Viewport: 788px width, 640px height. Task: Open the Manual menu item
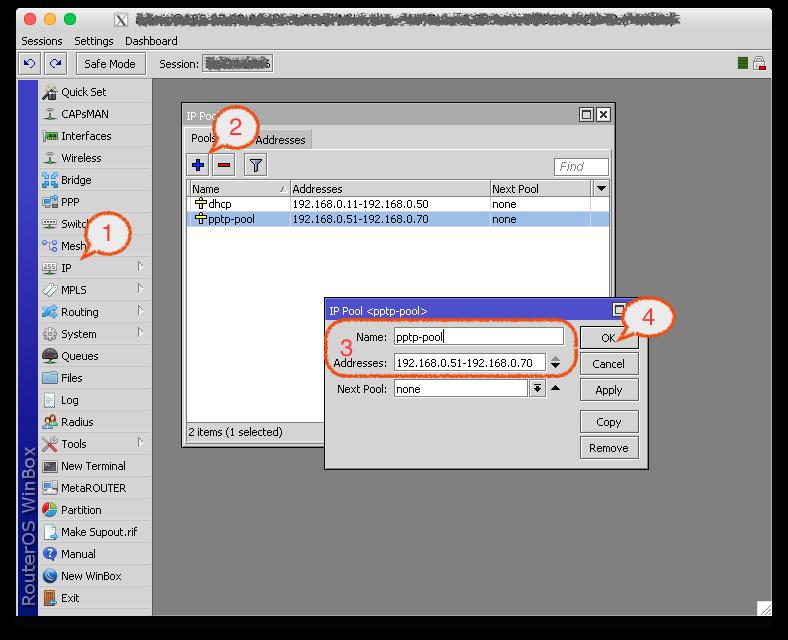(95, 554)
